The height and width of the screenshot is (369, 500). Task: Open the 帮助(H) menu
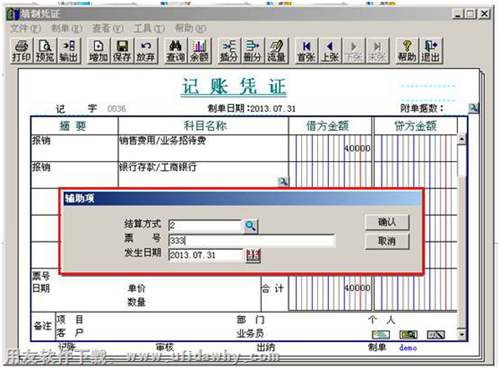click(x=190, y=28)
